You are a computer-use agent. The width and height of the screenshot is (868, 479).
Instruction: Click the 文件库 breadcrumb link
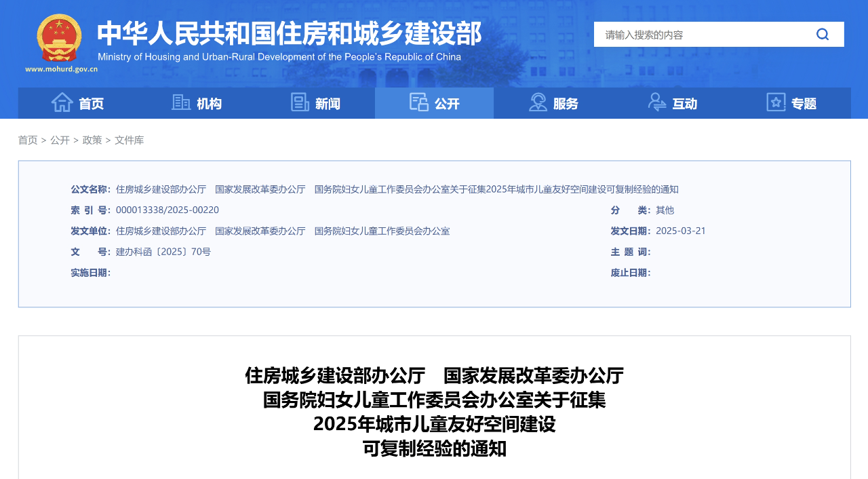[x=128, y=140]
